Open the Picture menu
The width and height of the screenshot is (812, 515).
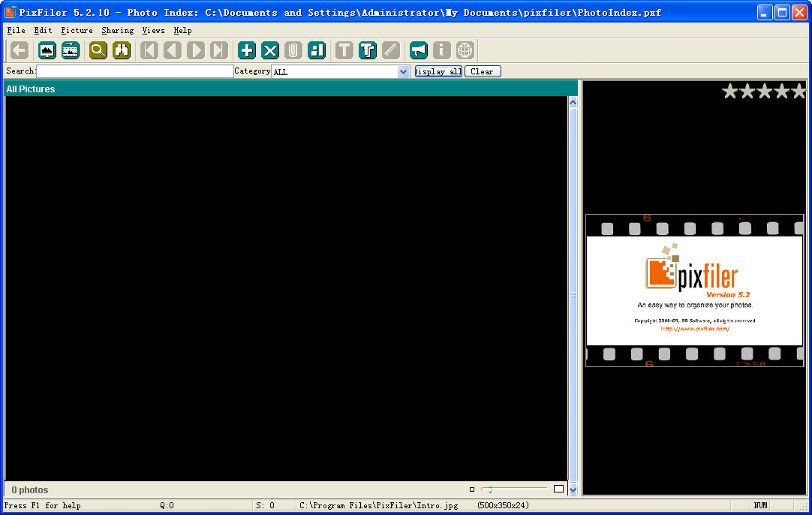(77, 31)
